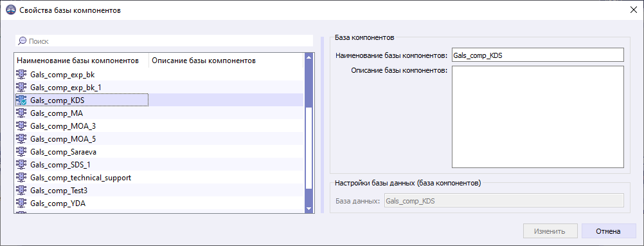Click the database icon beside Gals_comp_exp_bk
Viewport: 644px width, 246px height.
pos(21,74)
